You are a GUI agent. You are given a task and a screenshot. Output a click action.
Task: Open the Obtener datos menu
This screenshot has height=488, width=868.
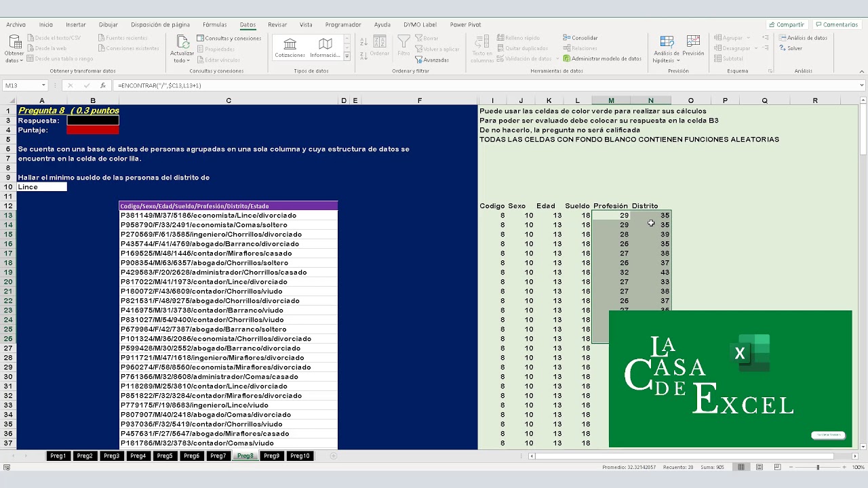click(x=14, y=47)
